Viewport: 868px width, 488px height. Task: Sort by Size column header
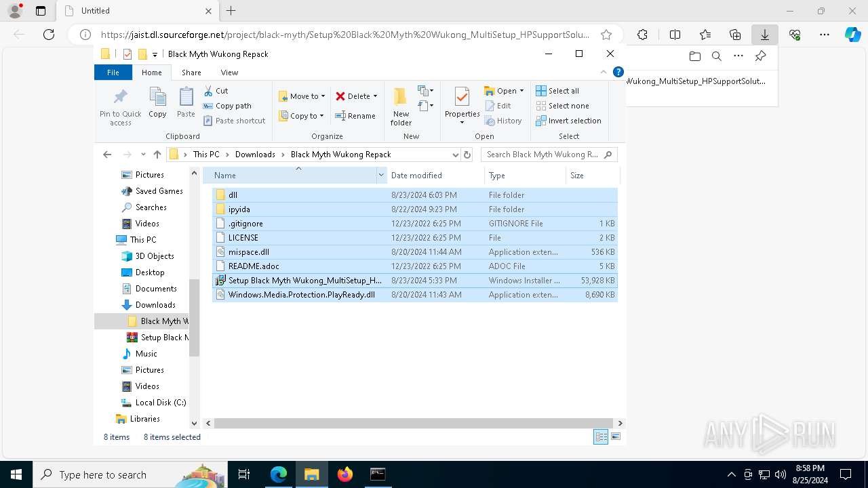592,176
